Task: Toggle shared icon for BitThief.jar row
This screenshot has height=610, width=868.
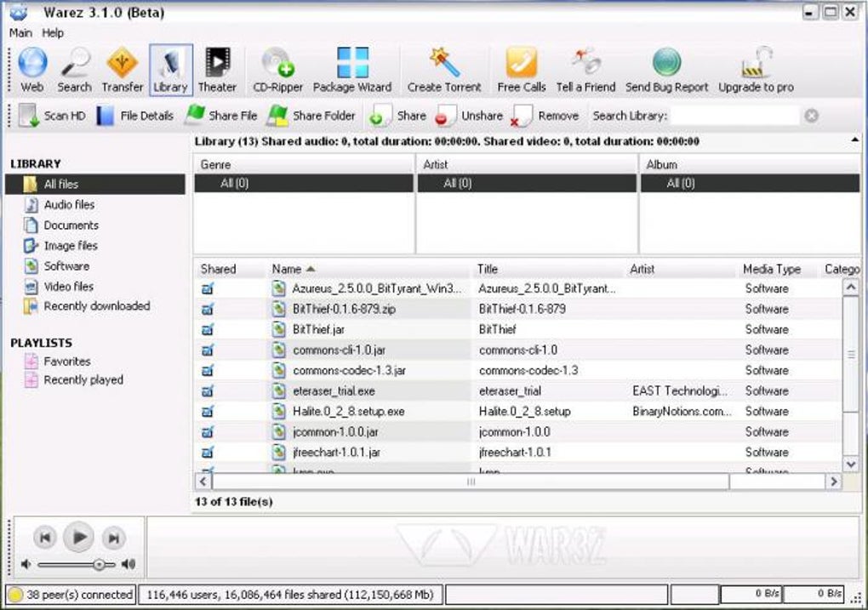Action: point(208,330)
